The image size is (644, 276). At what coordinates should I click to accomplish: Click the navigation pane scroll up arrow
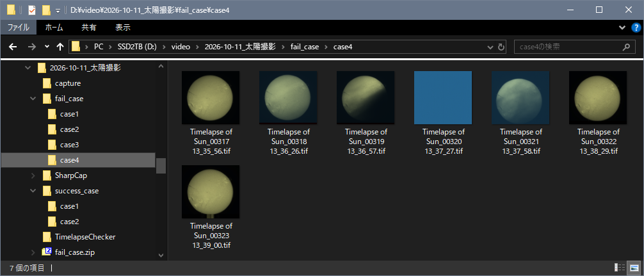pos(161,67)
